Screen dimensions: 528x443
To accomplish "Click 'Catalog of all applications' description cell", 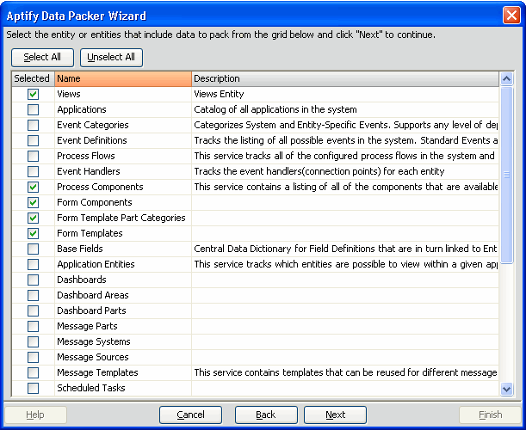I will pyautogui.click(x=345, y=110).
